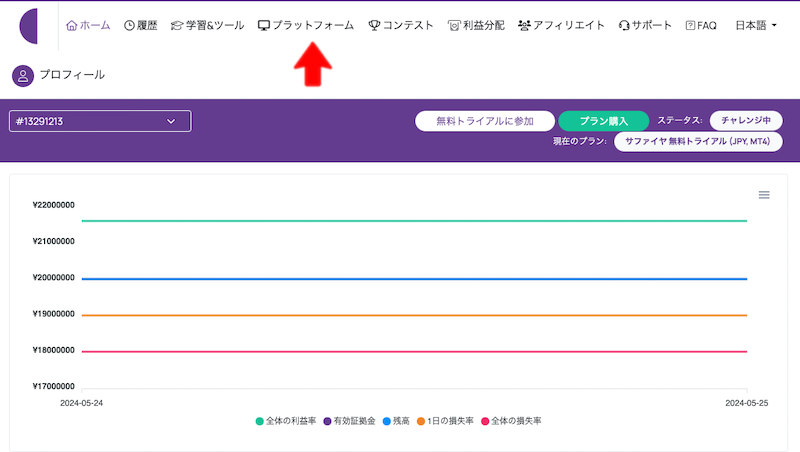
Task: Click the clock icon beside 履歴
Action: tap(130, 26)
